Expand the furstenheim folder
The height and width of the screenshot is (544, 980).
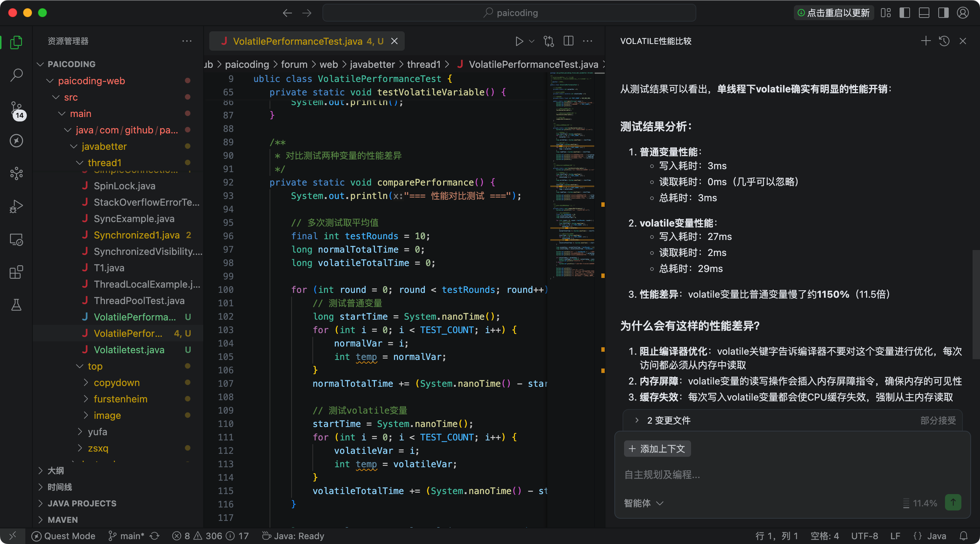point(86,399)
